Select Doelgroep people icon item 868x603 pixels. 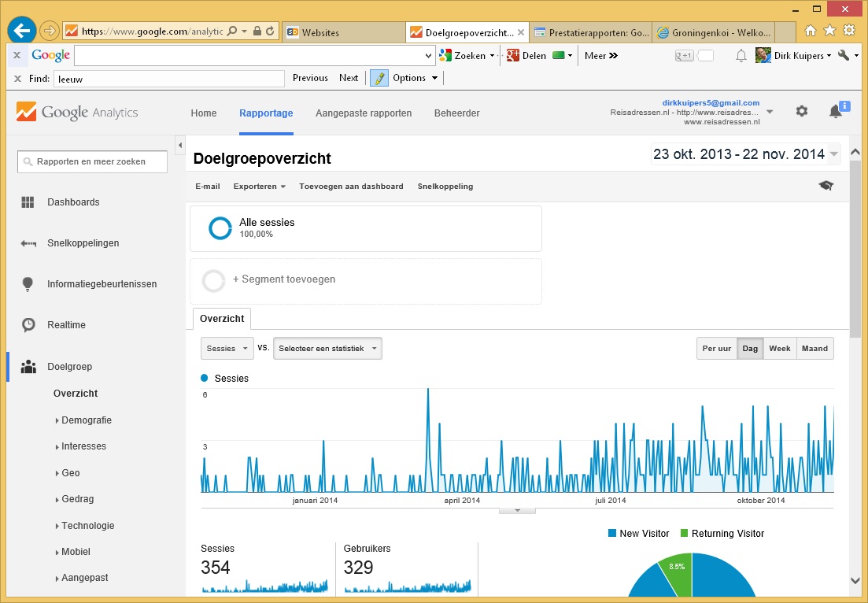[57, 367]
